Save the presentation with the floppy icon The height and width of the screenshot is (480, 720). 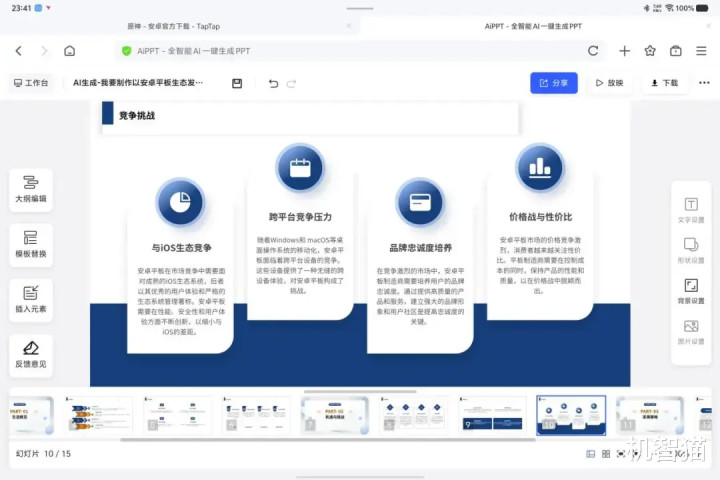pyautogui.click(x=237, y=83)
